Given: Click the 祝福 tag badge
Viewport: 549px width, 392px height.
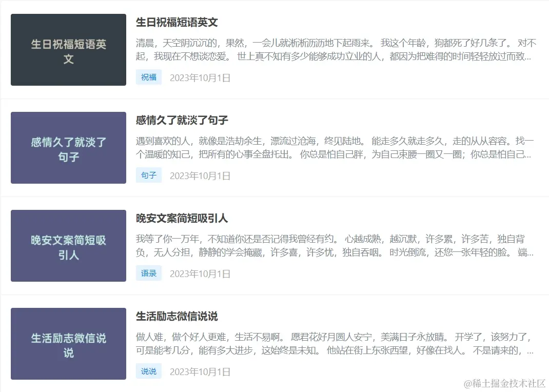Looking at the screenshot, I should [149, 76].
